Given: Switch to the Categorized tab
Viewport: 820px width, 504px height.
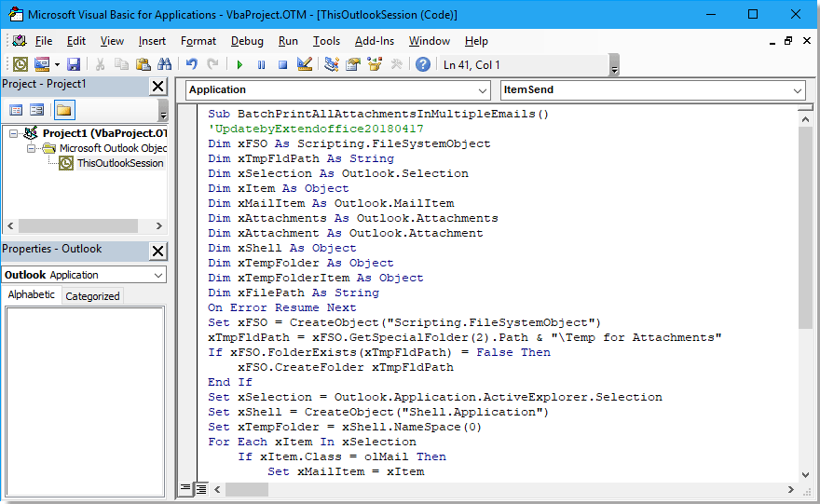Looking at the screenshot, I should [x=92, y=296].
